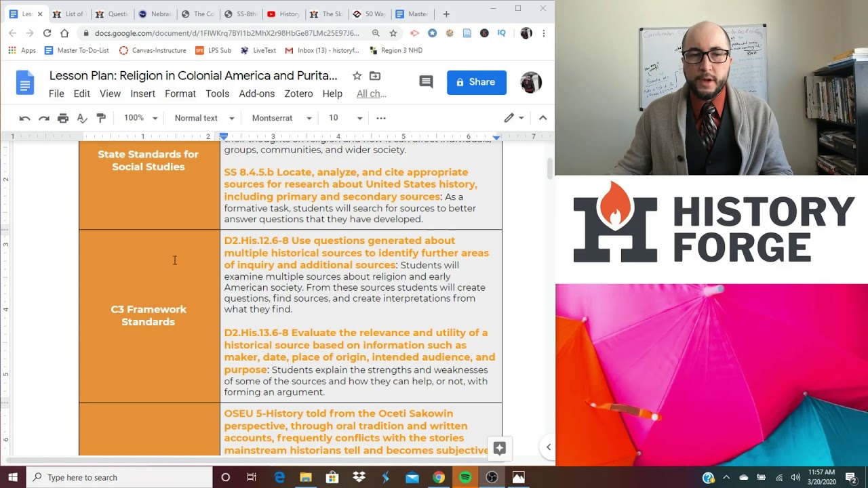Screen dimensions: 868x488
Task: Open the Inbox (13) bookmark
Action: (322, 50)
